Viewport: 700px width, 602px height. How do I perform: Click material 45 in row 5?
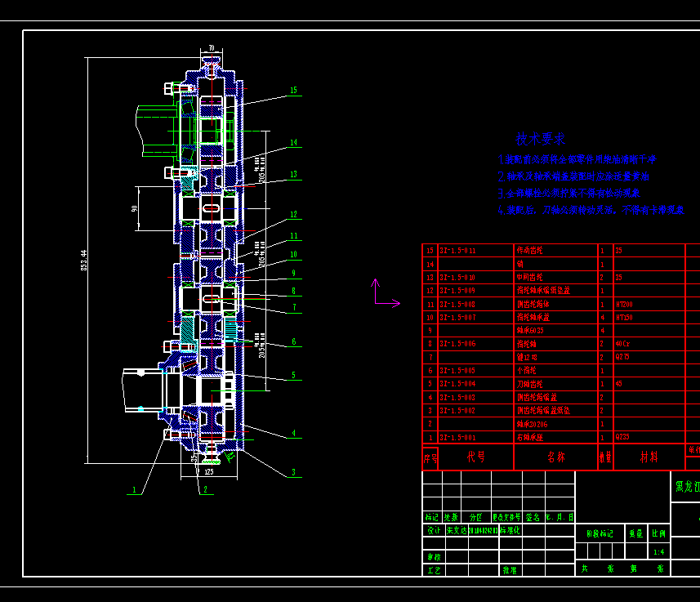pos(618,384)
